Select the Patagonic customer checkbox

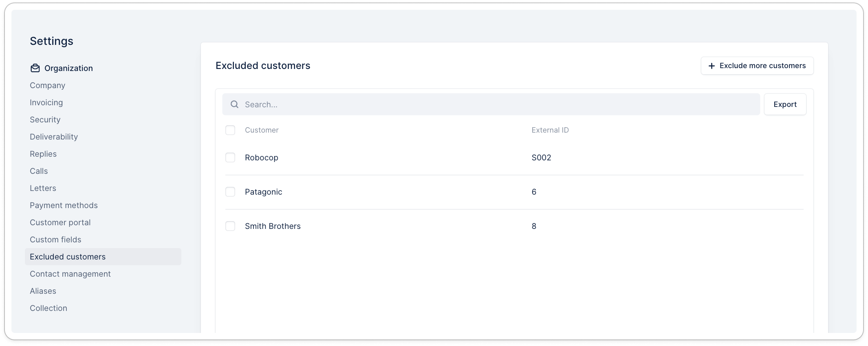tap(230, 192)
